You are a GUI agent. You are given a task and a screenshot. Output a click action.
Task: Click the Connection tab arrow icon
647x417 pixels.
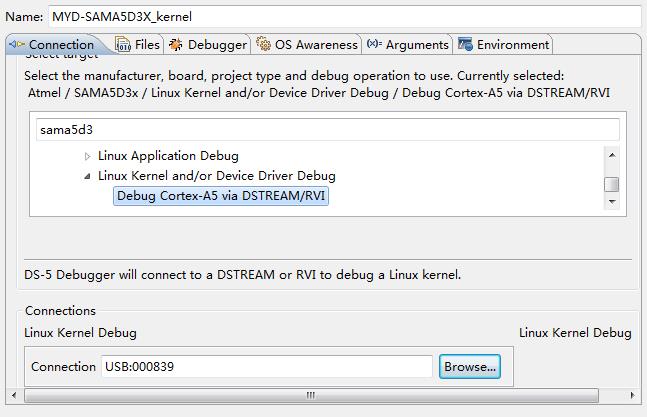click(17, 44)
